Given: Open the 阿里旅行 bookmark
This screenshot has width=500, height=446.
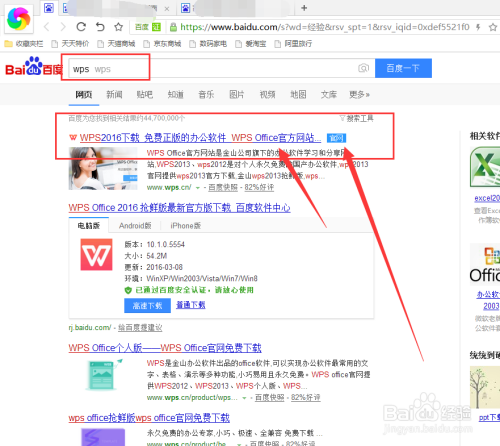Looking at the screenshot, I should coord(293,44).
